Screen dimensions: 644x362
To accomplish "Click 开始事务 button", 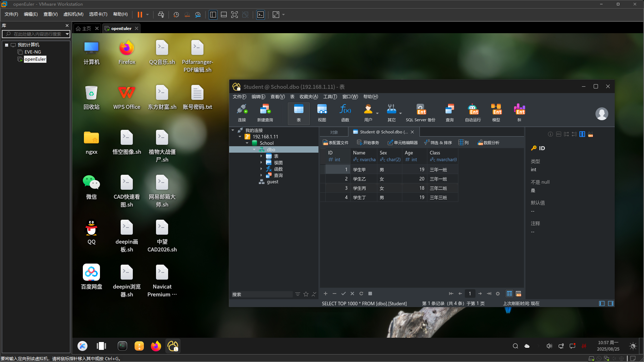I will (368, 143).
